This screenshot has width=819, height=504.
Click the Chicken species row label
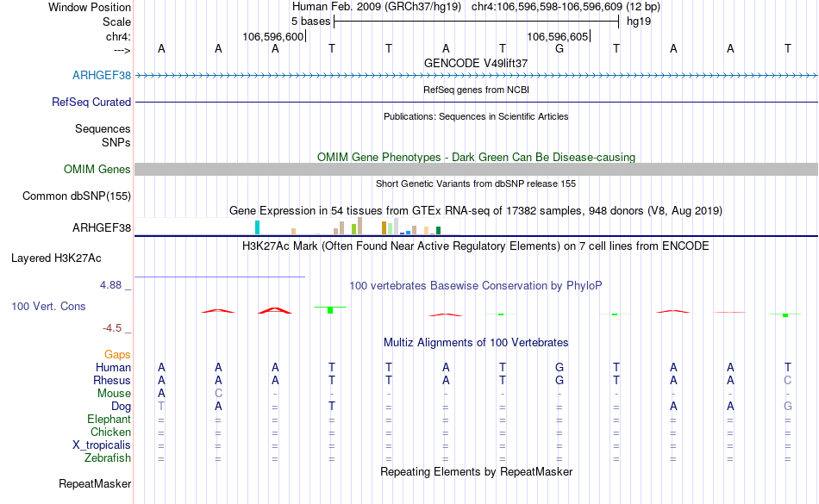[x=110, y=432]
